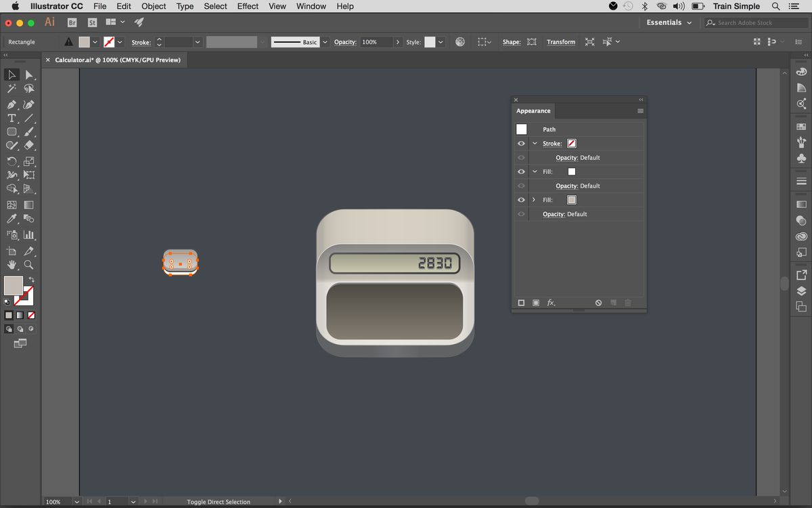Enable opacity visibility under Stroke row
812x508 pixels.
point(520,157)
